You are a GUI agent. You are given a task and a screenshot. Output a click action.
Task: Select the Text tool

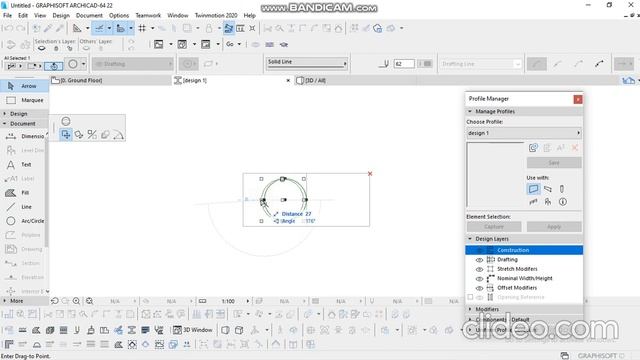(24, 164)
